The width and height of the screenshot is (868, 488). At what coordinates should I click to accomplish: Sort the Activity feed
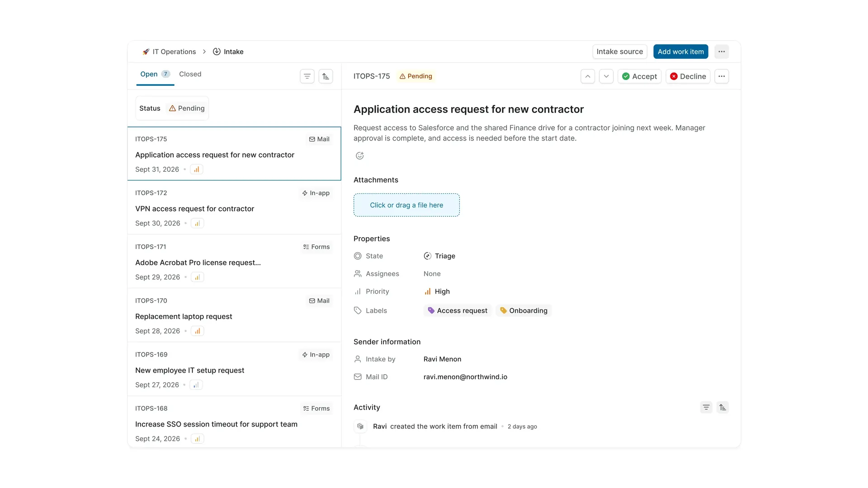click(x=722, y=408)
